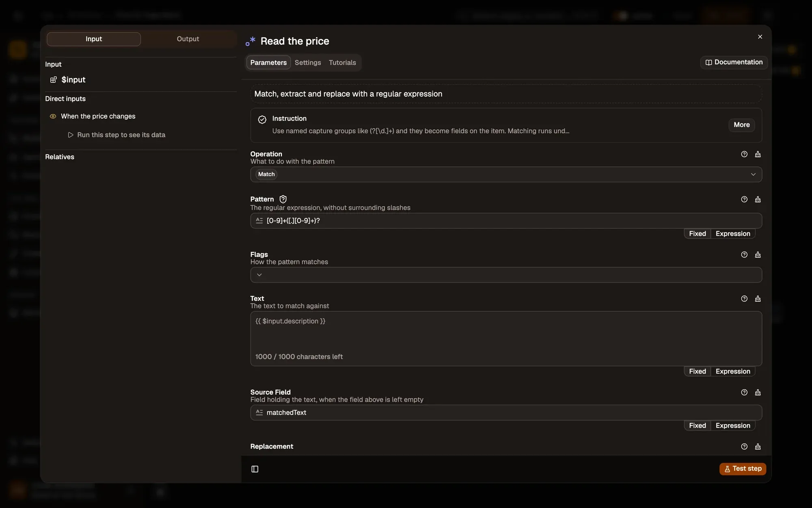812x508 pixels.
Task: Click the Pattern field options icon
Action: 758,200
